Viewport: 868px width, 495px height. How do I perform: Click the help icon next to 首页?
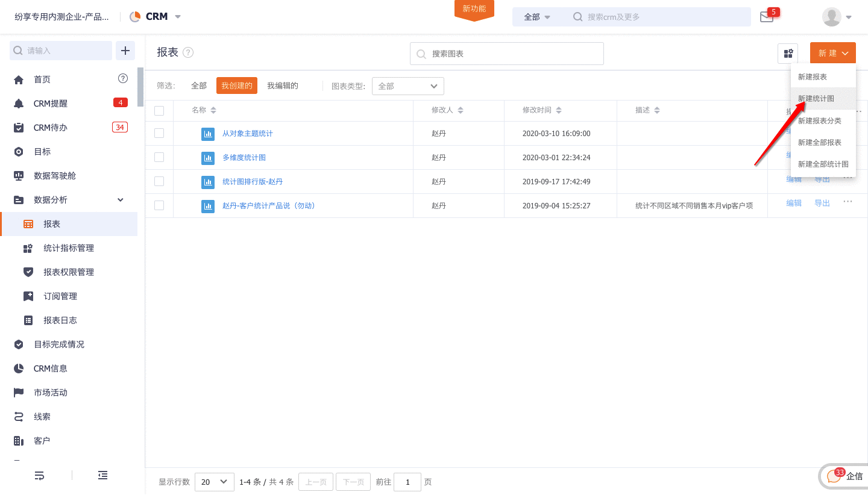tap(123, 78)
